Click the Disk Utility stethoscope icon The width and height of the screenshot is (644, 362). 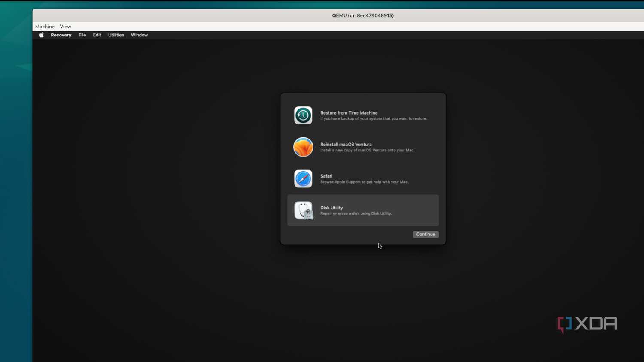(x=304, y=211)
